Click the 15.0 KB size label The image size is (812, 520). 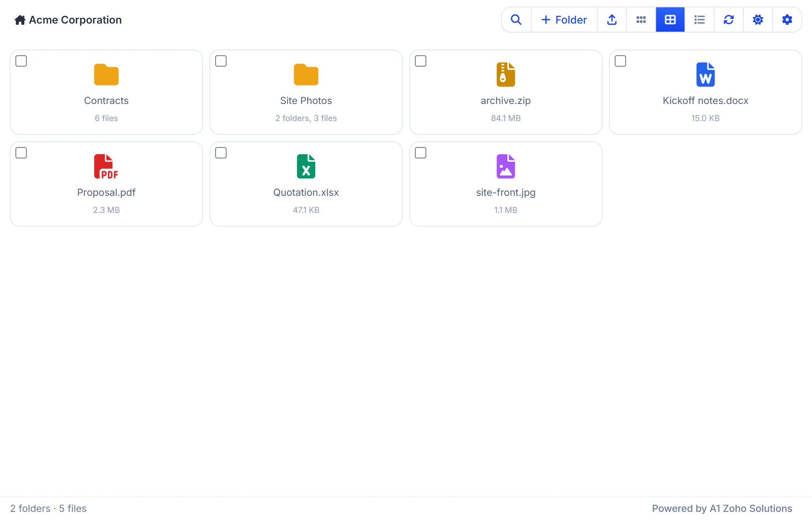tap(706, 118)
